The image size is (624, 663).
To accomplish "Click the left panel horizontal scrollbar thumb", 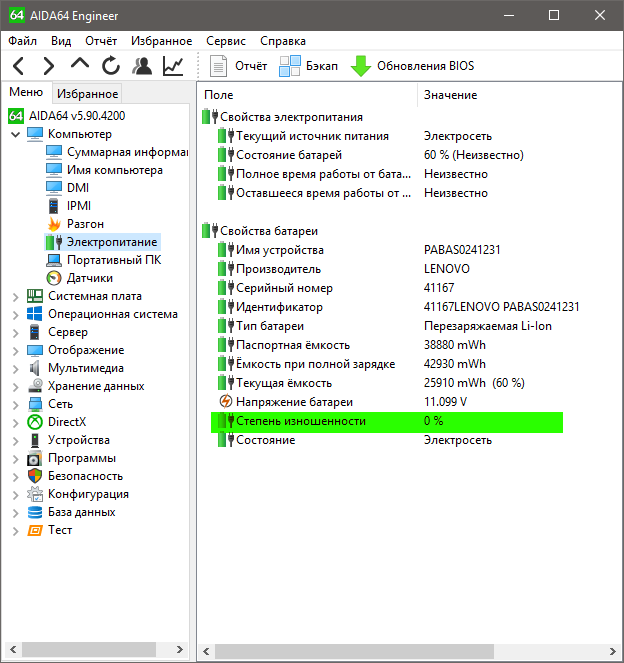I will point(89,649).
